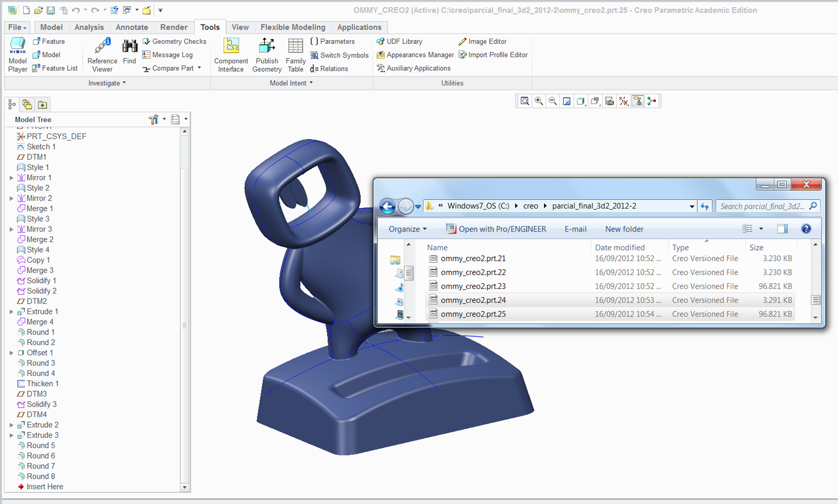This screenshot has height=504, width=838.
Task: Launch the Find binoculars tool
Action: click(130, 51)
